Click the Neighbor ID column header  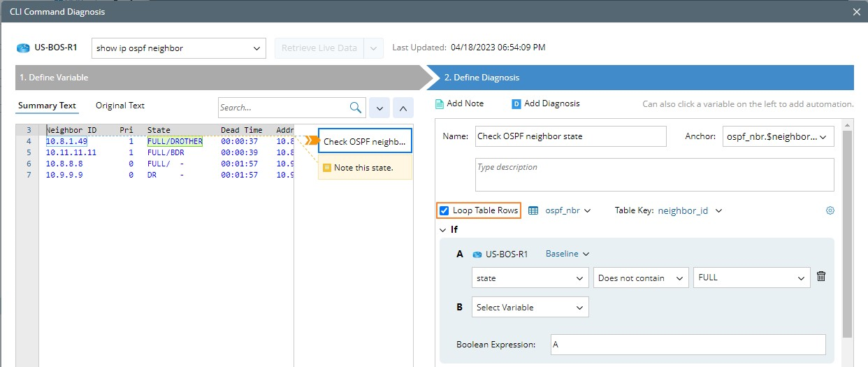71,130
